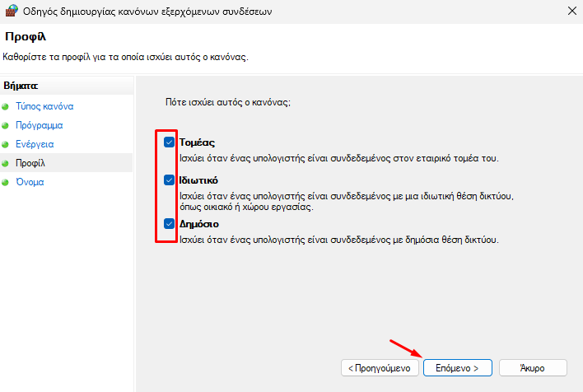Click the Βήματα sidebar header
Screen dimensions: 583x392
click(x=21, y=86)
